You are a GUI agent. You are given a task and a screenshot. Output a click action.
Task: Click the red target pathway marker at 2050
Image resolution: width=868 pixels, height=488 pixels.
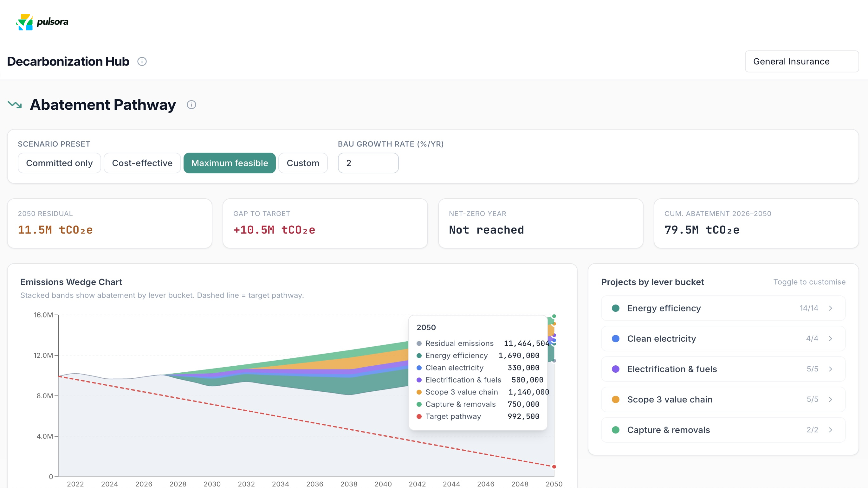tap(554, 467)
